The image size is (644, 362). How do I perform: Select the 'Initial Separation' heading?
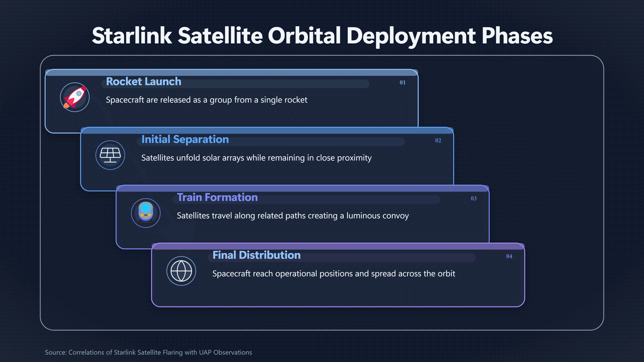[x=185, y=139]
